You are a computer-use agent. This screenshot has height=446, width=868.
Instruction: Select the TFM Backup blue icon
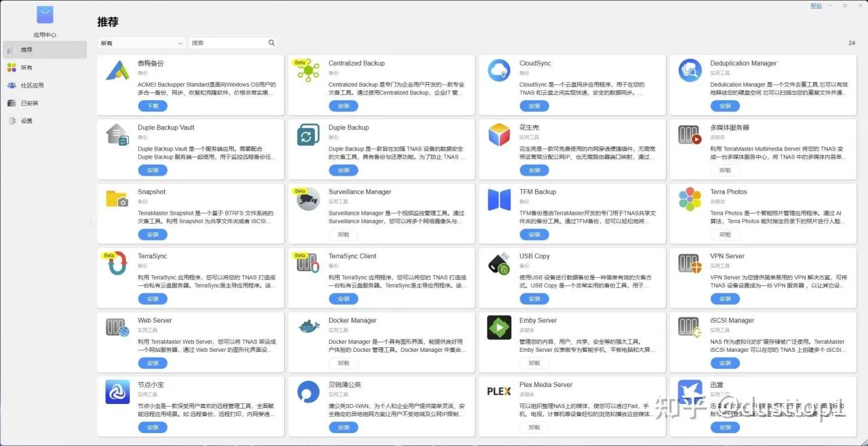point(499,199)
